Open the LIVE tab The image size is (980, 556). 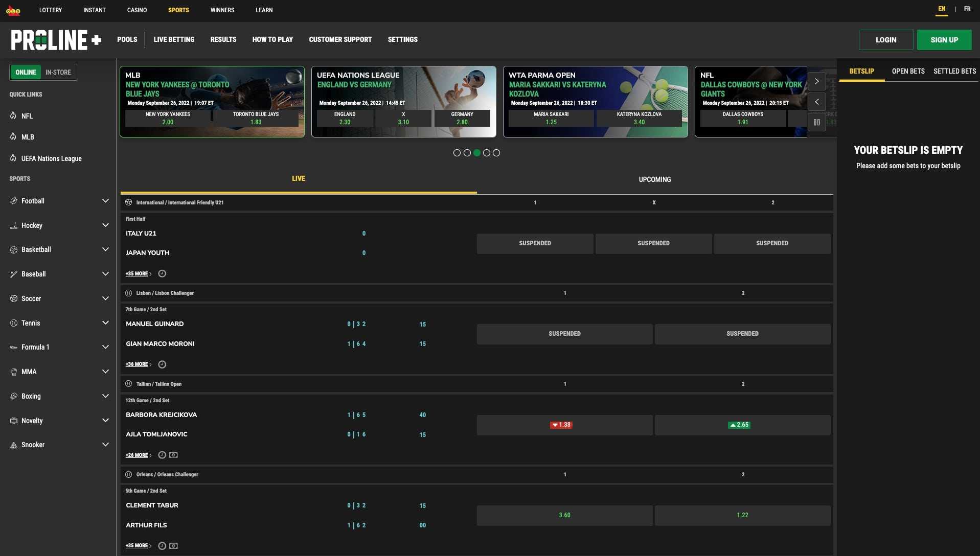[x=299, y=179]
